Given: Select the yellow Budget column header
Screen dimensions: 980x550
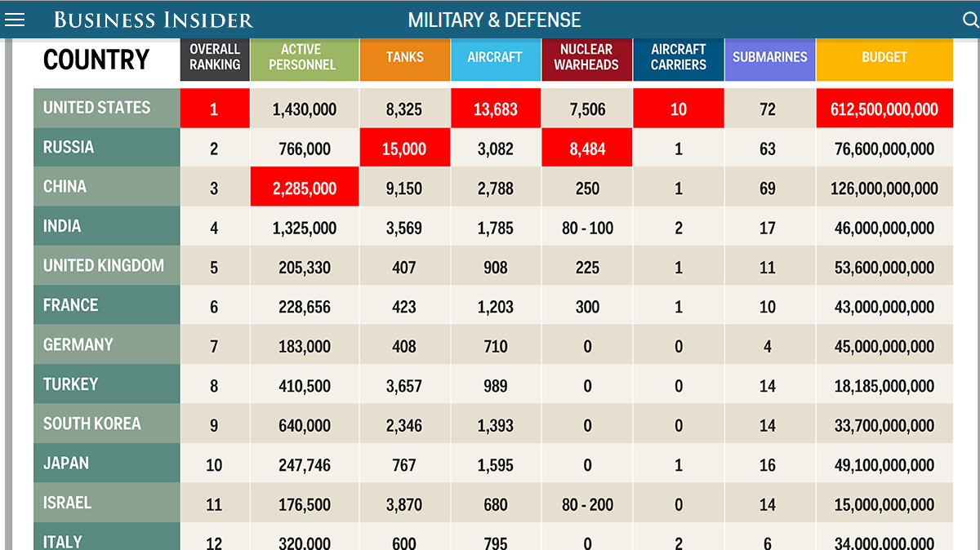Looking at the screenshot, I should [884, 57].
